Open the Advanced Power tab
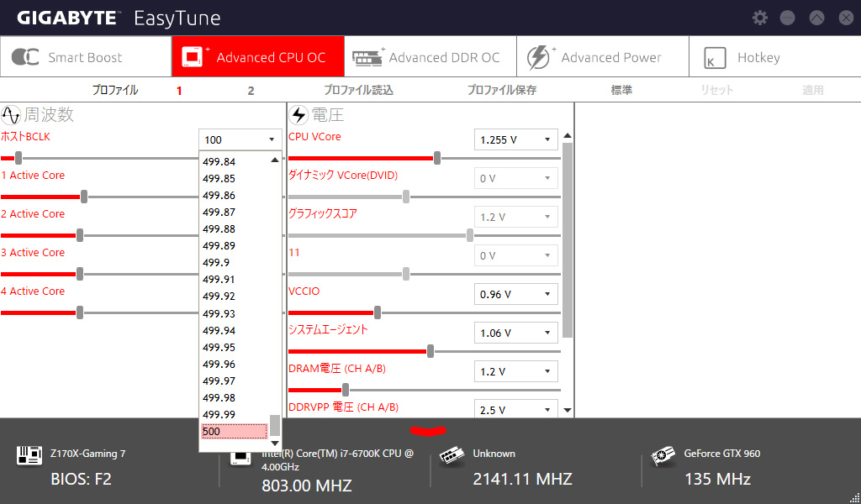The image size is (861, 504). coord(603,57)
